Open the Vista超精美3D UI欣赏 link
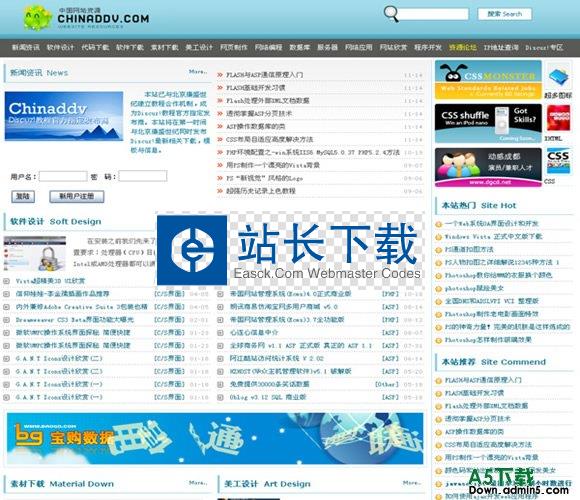 pos(50,281)
